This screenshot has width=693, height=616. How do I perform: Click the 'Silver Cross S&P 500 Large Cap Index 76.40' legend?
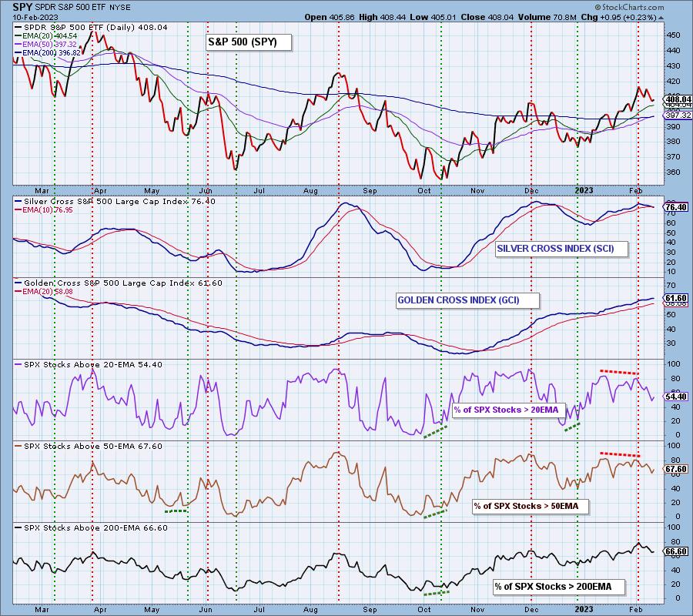[115, 202]
